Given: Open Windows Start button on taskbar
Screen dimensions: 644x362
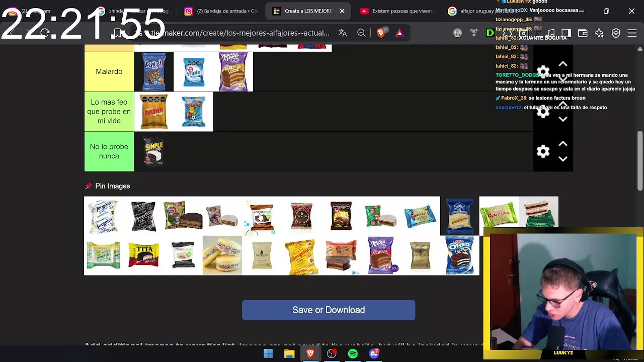Looking at the screenshot, I should (x=268, y=353).
